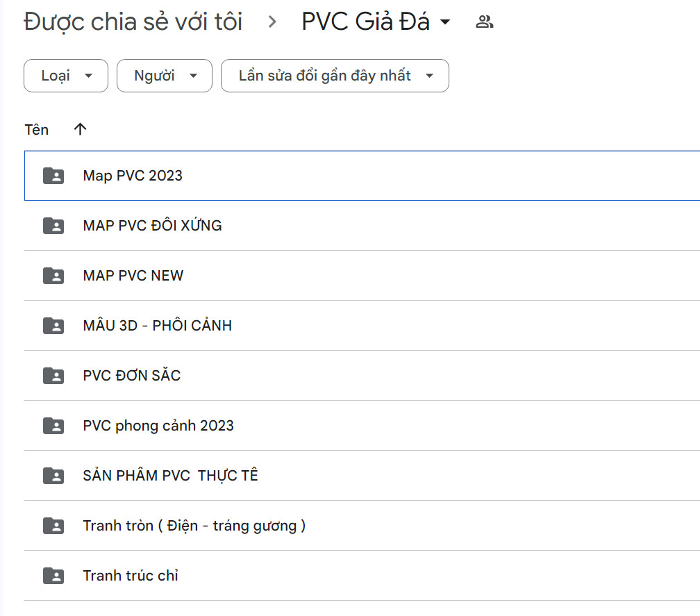Open the Người filter dropdown

point(165,76)
